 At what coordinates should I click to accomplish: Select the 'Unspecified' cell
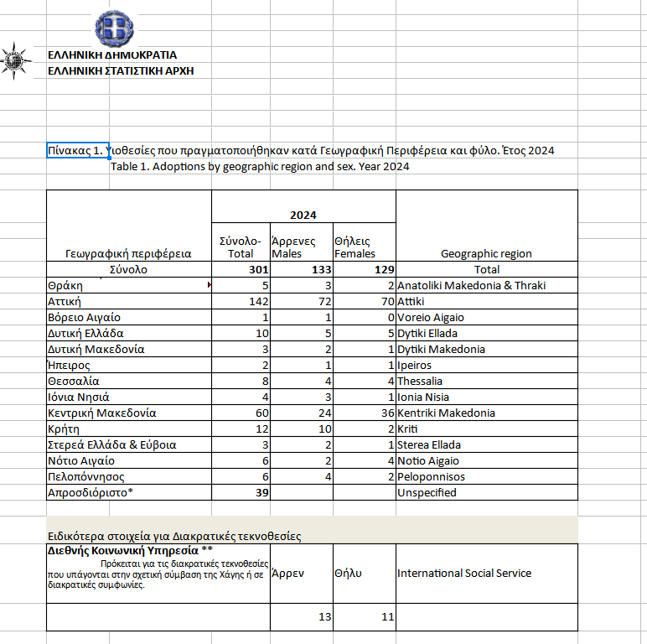click(486, 492)
